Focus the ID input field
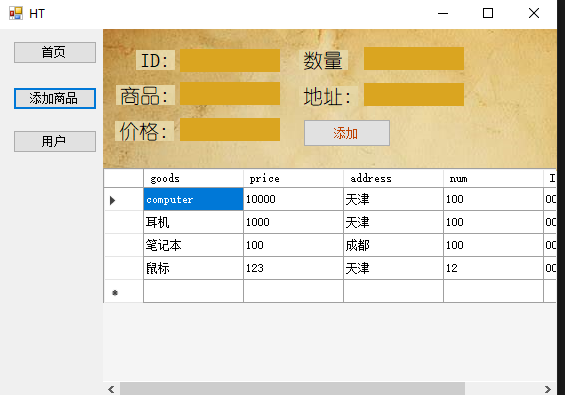565x395 pixels. tap(230, 61)
